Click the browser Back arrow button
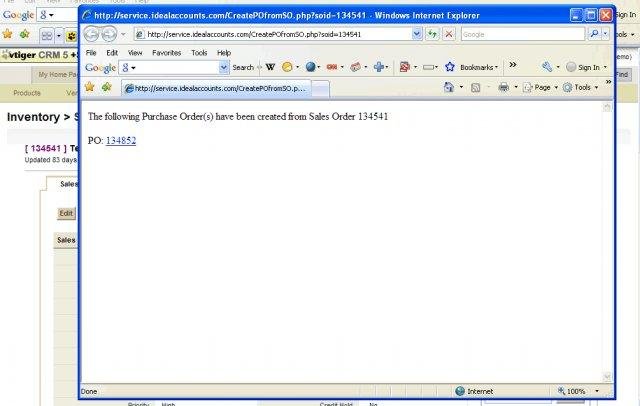The image size is (640, 406). (x=91, y=34)
